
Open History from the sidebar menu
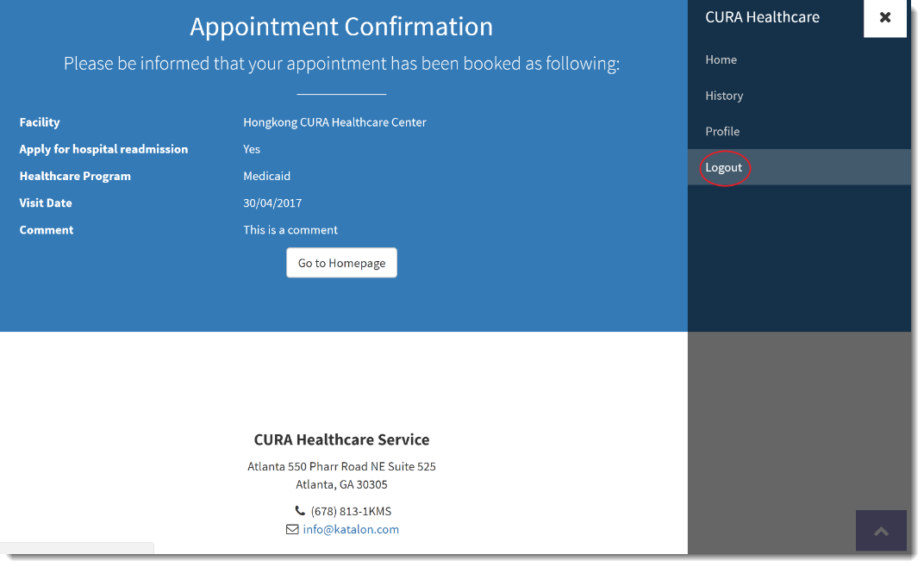pyautogui.click(x=724, y=96)
